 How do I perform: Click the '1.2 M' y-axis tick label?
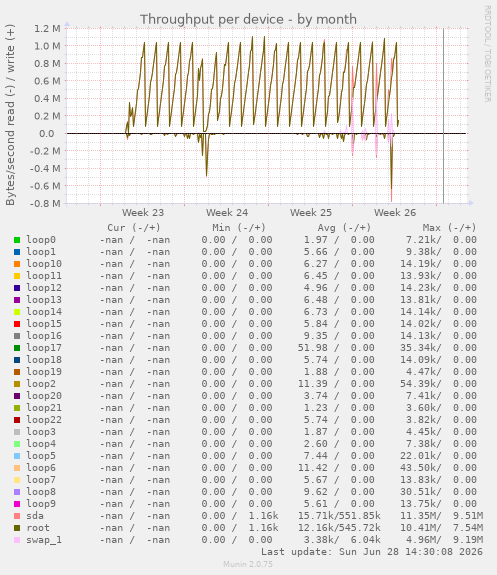tap(47, 29)
